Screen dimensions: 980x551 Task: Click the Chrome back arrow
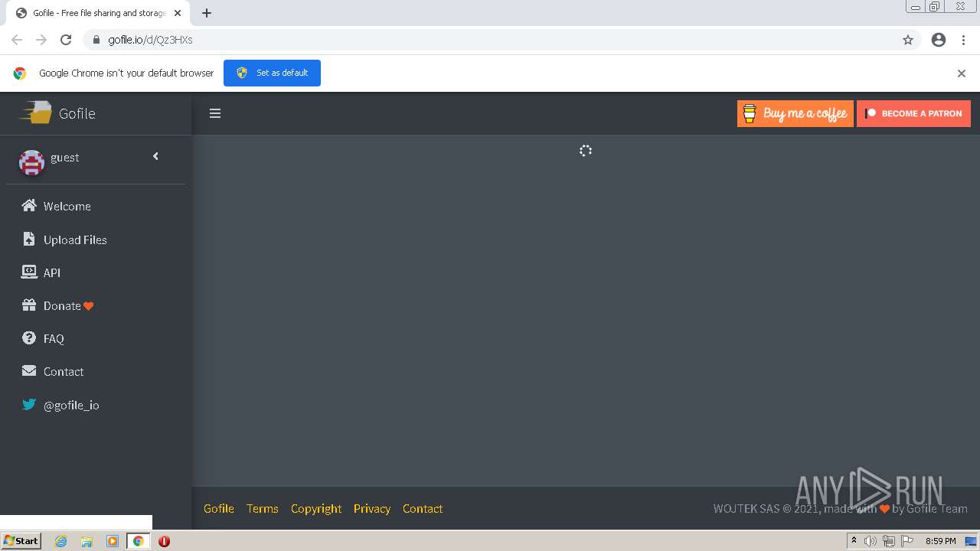click(x=17, y=40)
